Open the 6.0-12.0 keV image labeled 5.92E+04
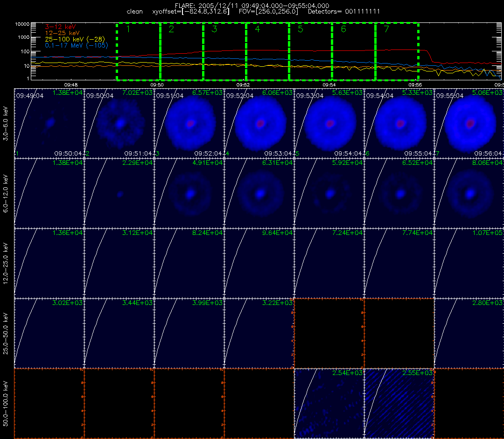 pyautogui.click(x=329, y=193)
